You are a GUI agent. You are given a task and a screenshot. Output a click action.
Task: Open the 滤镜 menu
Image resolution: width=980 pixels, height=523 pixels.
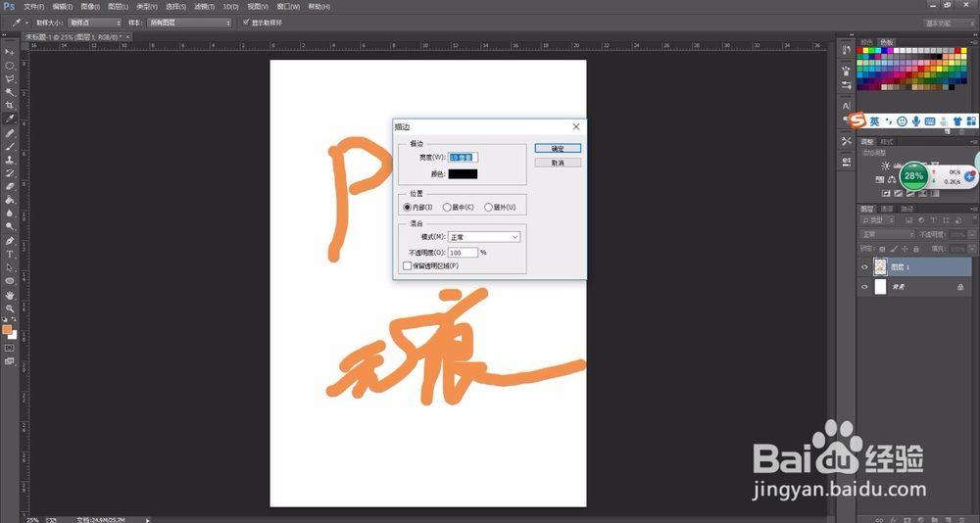click(204, 7)
